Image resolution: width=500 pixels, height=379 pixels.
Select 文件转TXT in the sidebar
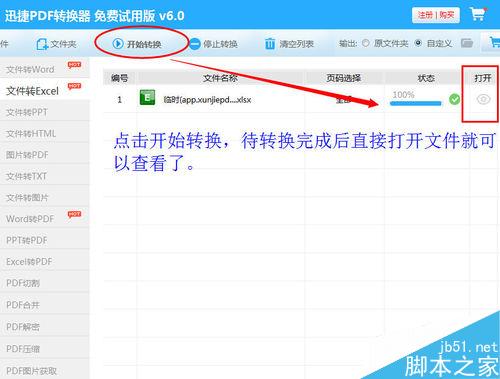pos(45,176)
